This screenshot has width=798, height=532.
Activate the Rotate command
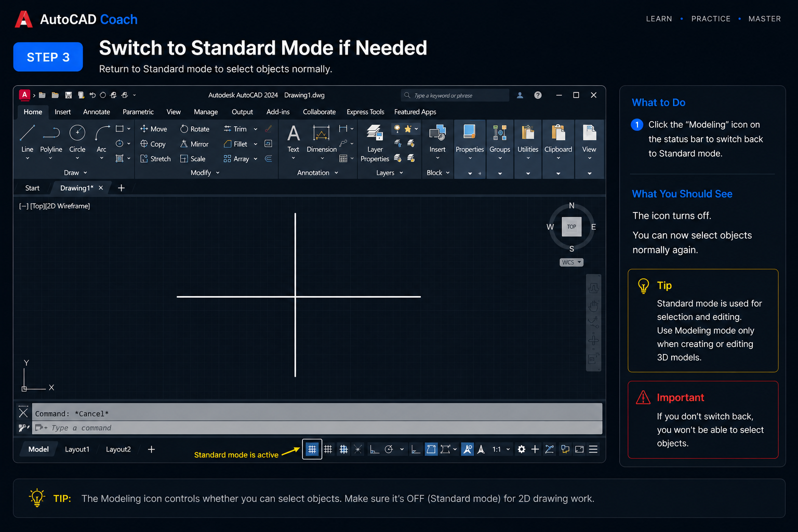tap(194, 129)
